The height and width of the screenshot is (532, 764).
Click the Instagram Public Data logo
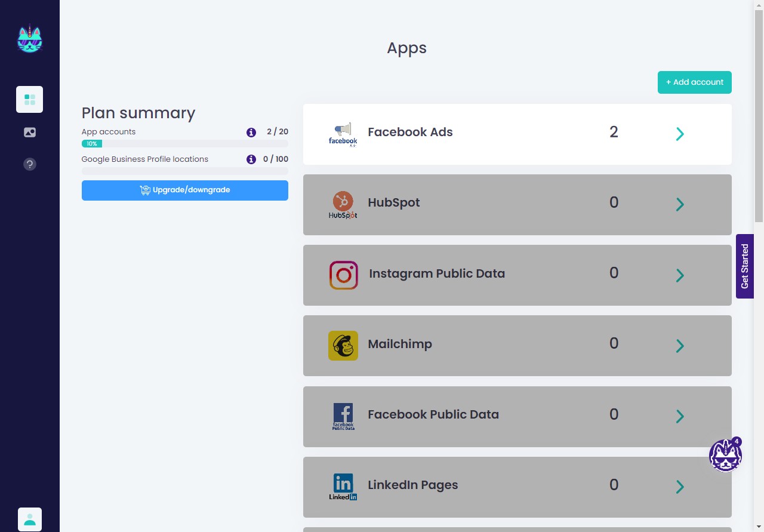[344, 275]
